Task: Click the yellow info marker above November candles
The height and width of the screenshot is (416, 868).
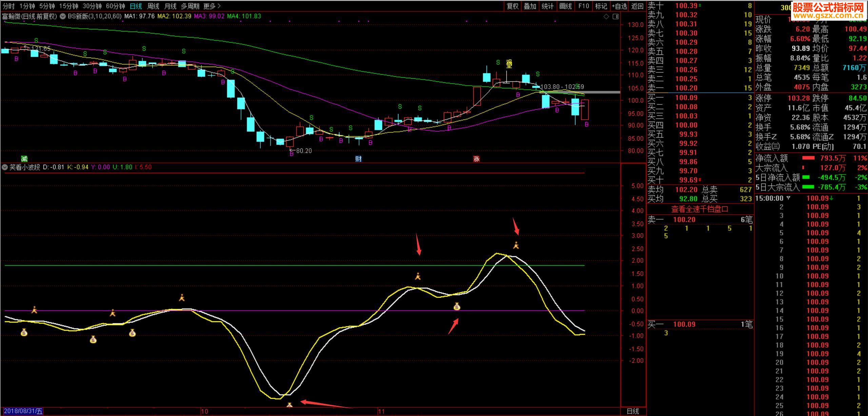Action: point(509,64)
